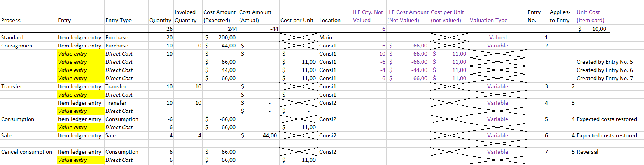Select the Sale entry type cell
This screenshot has width=644, height=165.
click(x=111, y=135)
